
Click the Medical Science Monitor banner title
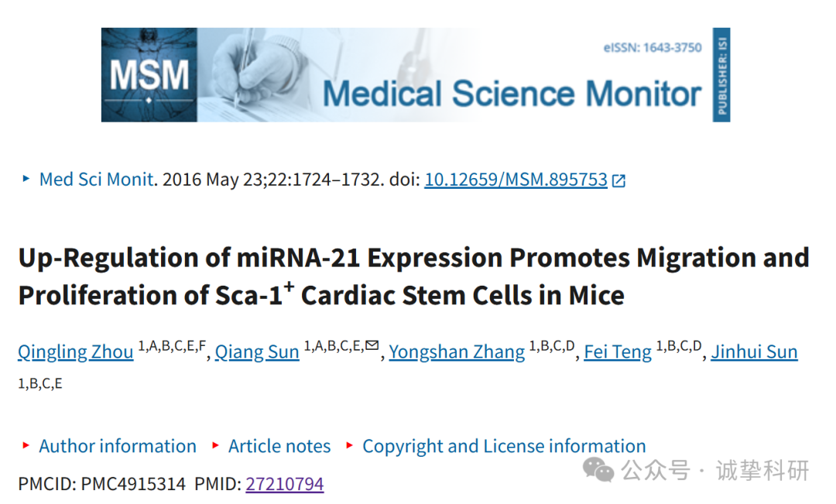click(512, 94)
